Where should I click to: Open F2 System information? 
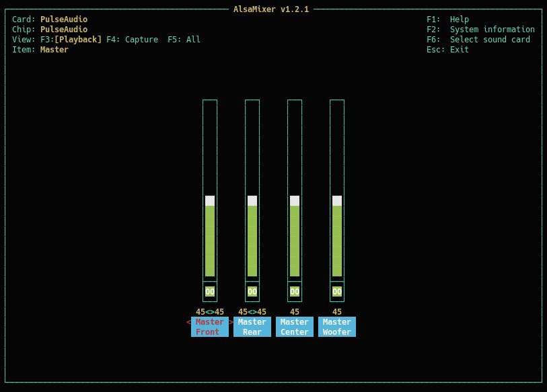tap(480, 30)
